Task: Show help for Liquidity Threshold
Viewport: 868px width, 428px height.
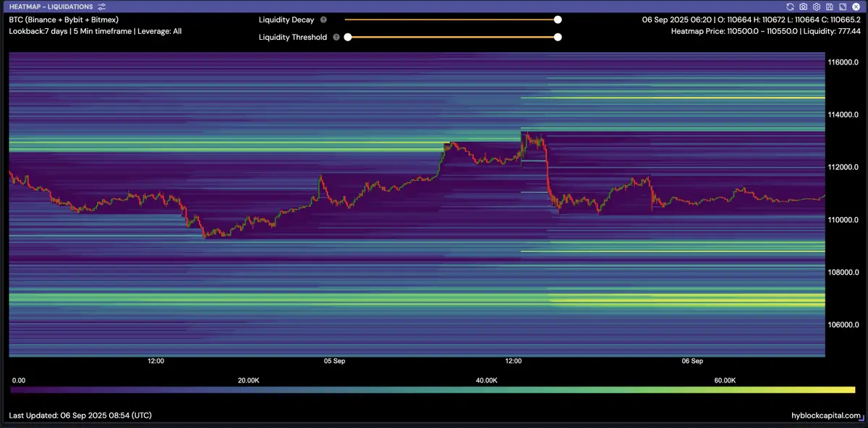Action: (336, 37)
